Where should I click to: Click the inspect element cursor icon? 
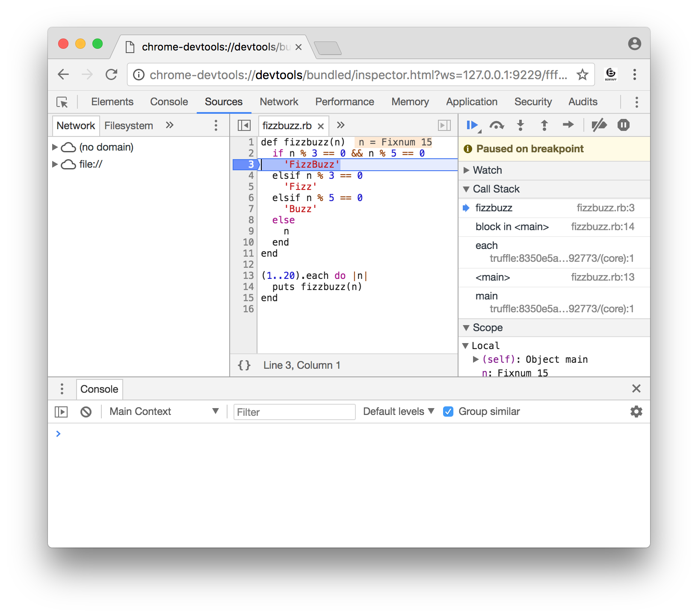62,103
